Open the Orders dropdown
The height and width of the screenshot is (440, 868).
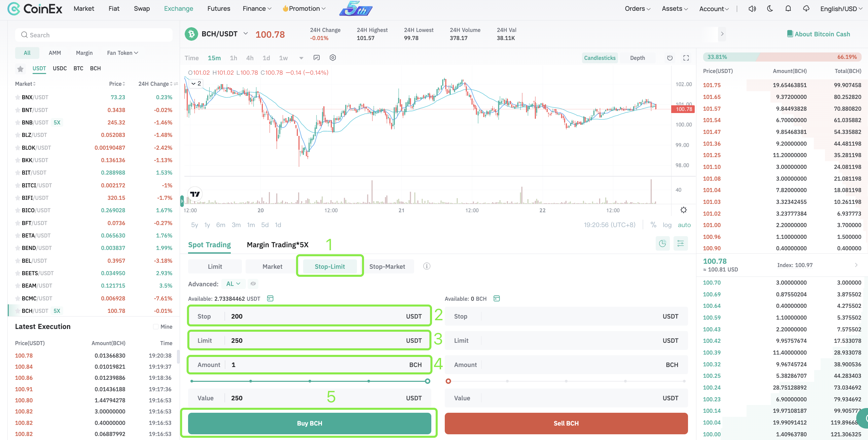pyautogui.click(x=638, y=9)
